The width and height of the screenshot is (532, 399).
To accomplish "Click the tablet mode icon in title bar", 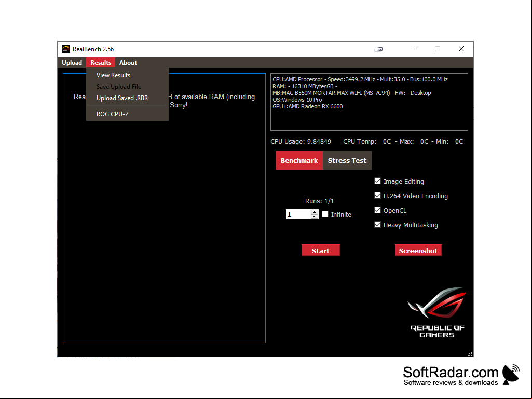I will (x=378, y=49).
